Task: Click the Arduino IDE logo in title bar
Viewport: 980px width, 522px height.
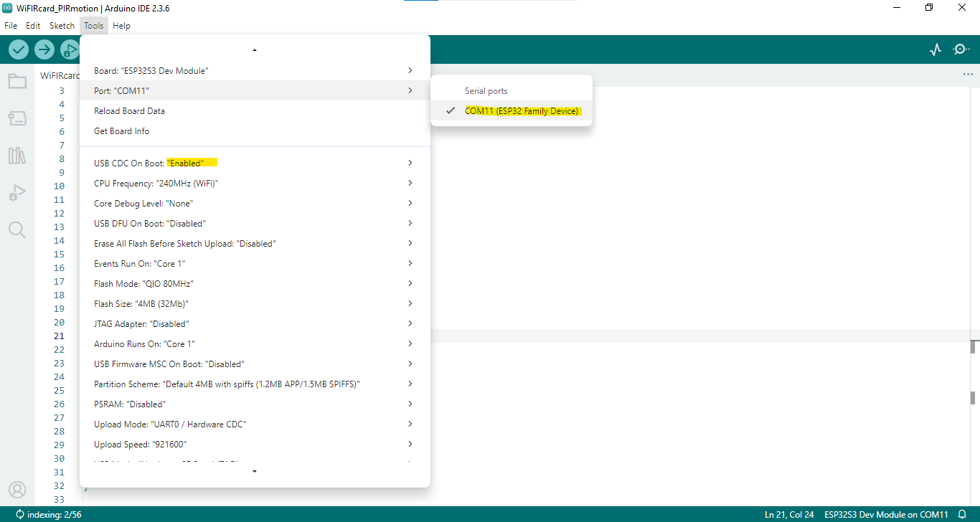Action: click(7, 8)
